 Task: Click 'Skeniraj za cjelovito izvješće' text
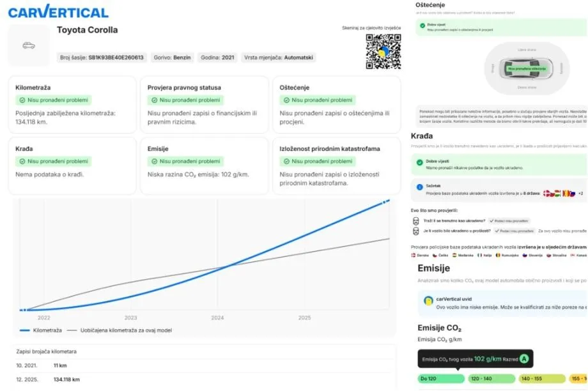(x=371, y=27)
